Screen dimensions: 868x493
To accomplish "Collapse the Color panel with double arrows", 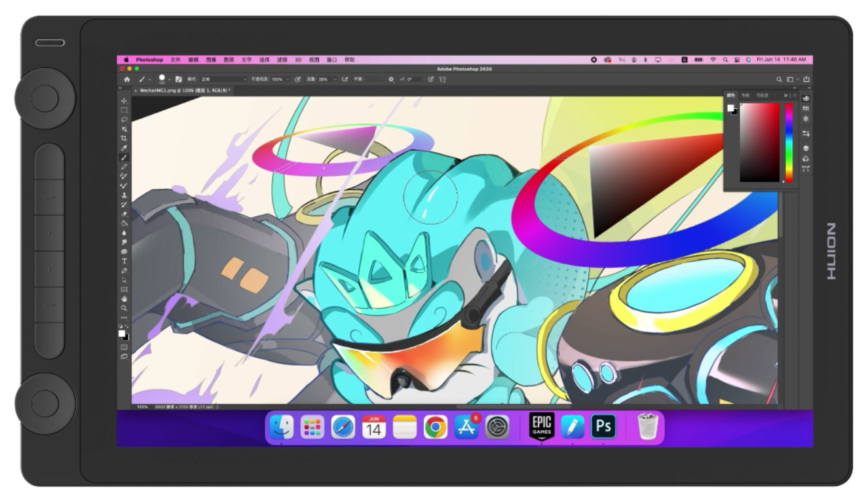I will coord(786,96).
